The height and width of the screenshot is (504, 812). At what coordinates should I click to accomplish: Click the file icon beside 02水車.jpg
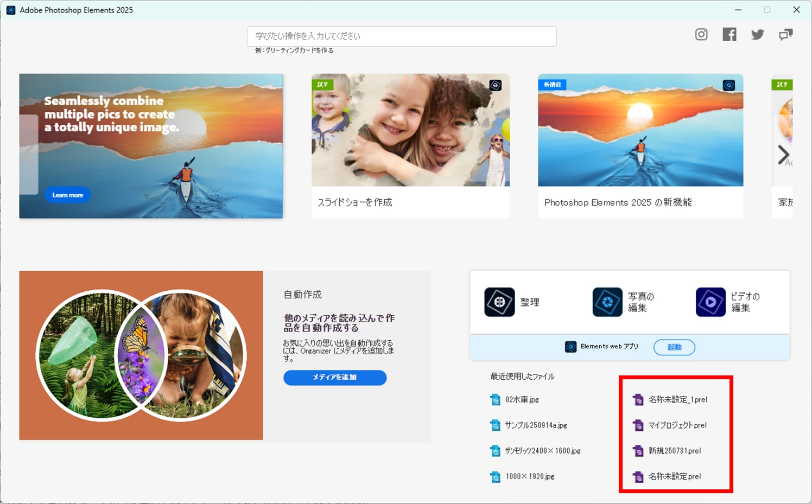coord(495,400)
